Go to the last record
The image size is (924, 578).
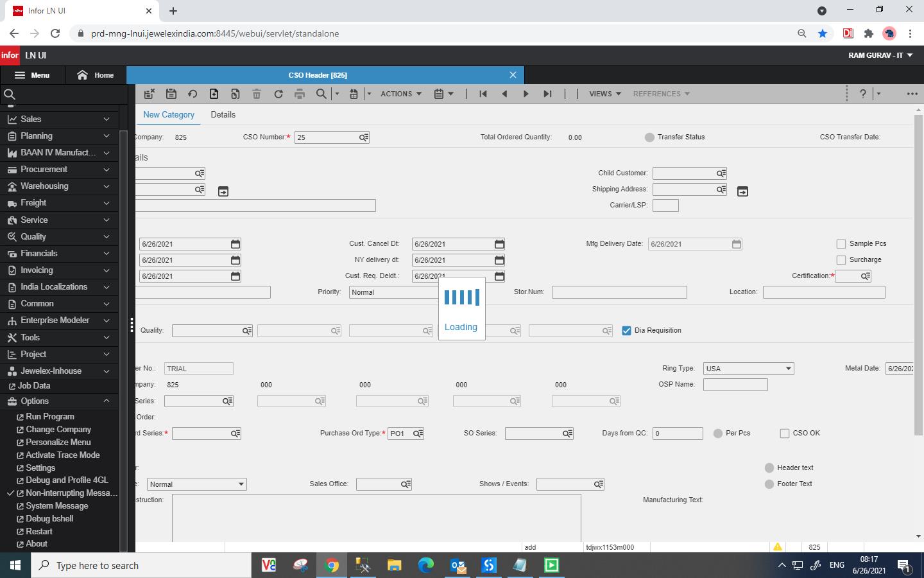click(547, 94)
